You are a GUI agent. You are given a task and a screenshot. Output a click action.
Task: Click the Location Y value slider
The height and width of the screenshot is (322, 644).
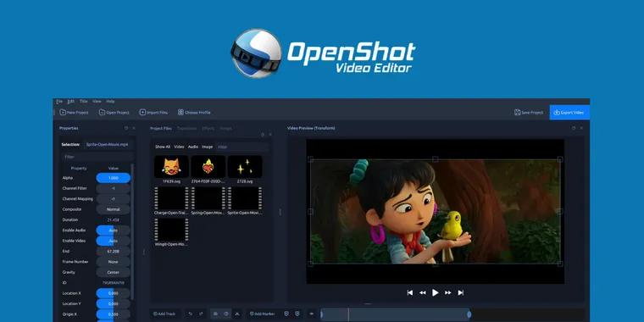coord(114,303)
